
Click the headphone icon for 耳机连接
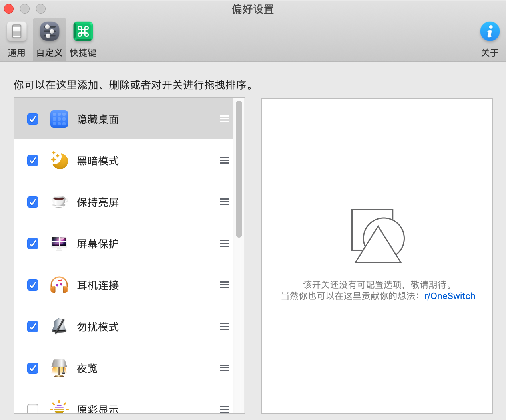coord(59,285)
